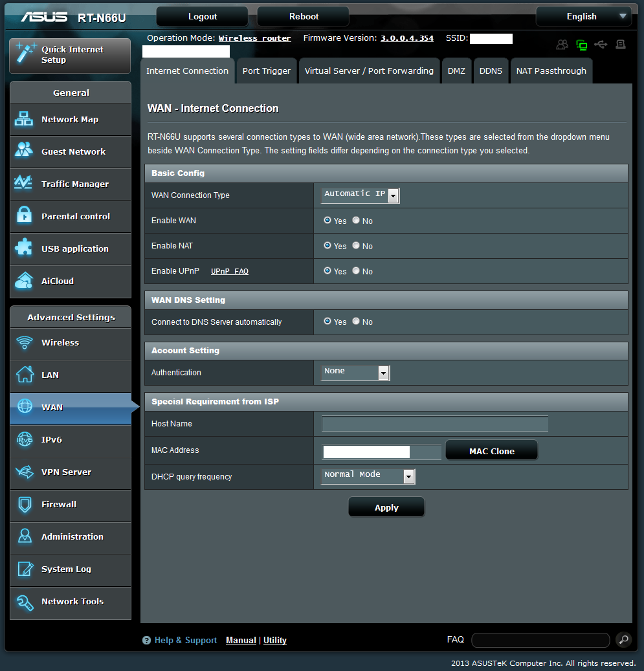Click the Help & Support question icon
The height and width of the screenshot is (671, 644).
(146, 640)
